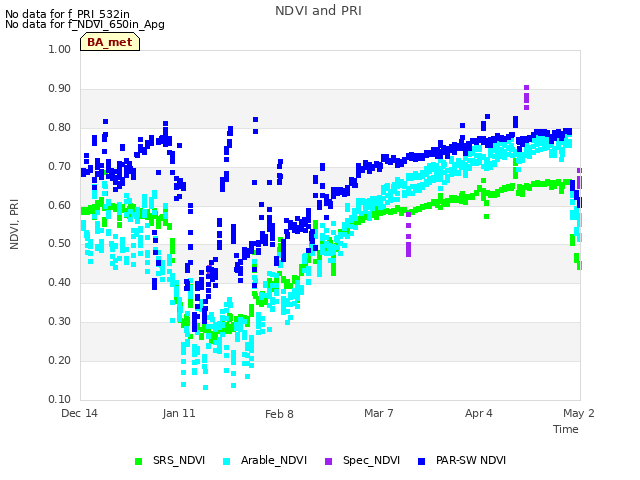Click the BA_met label badge
The width and height of the screenshot is (640, 480).
pyautogui.click(x=110, y=42)
